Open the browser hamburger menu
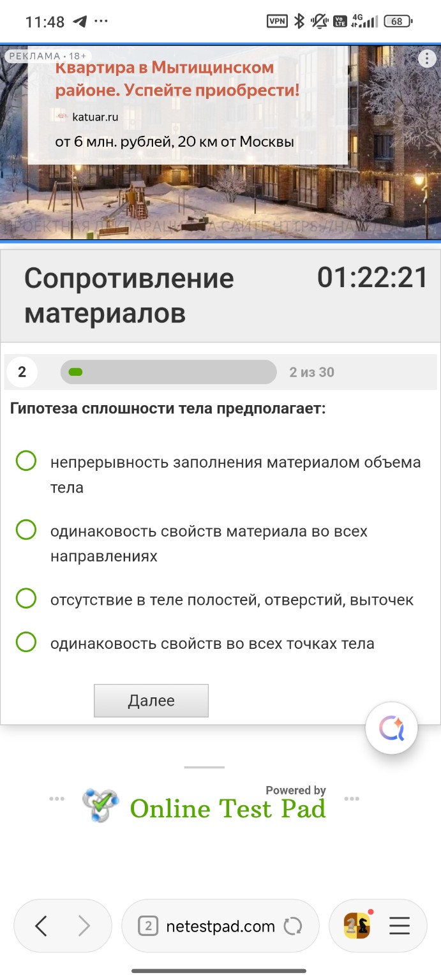Viewport: 441px width, 980px height. click(x=400, y=925)
